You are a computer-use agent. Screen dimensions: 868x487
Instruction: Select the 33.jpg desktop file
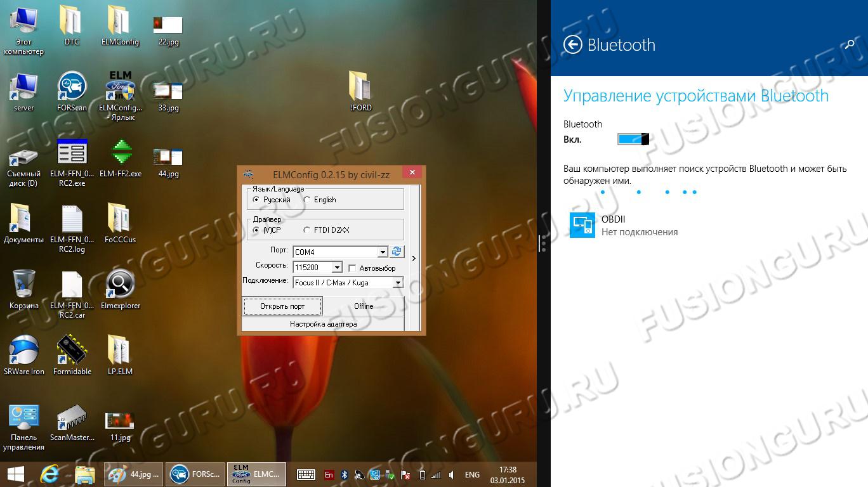click(168, 96)
